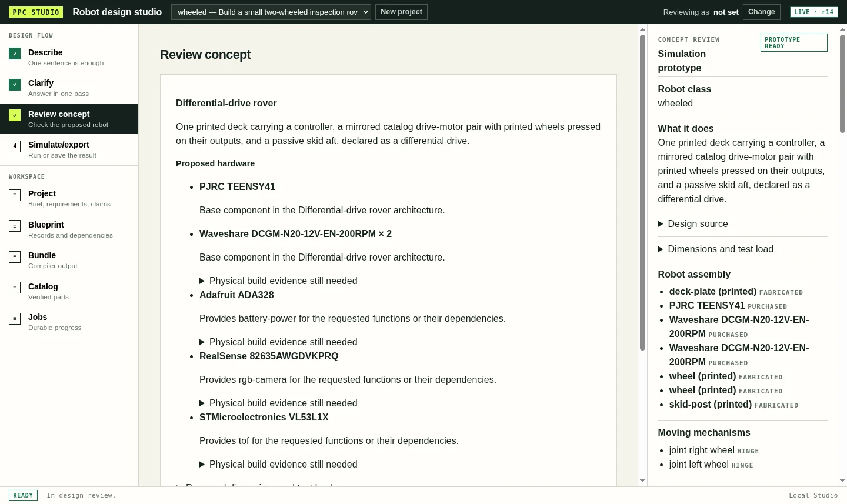
Task: Click the Differential-drive rover heading
Action: 226,104
